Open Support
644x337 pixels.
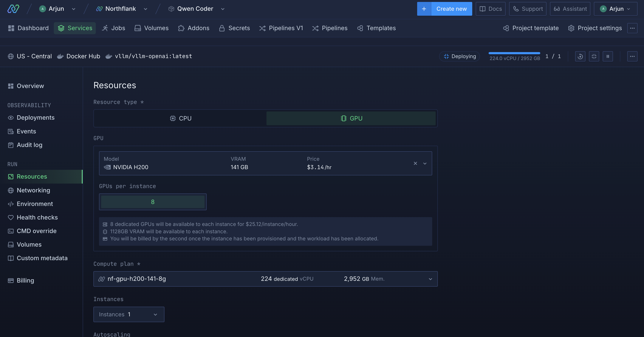point(528,9)
